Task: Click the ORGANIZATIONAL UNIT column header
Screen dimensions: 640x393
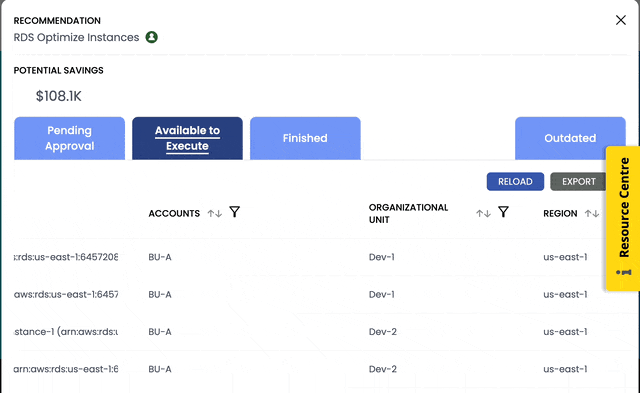Action: point(409,213)
